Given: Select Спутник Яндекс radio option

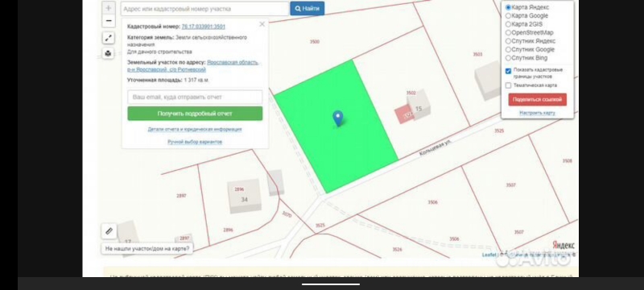Looking at the screenshot, I should pos(508,41).
